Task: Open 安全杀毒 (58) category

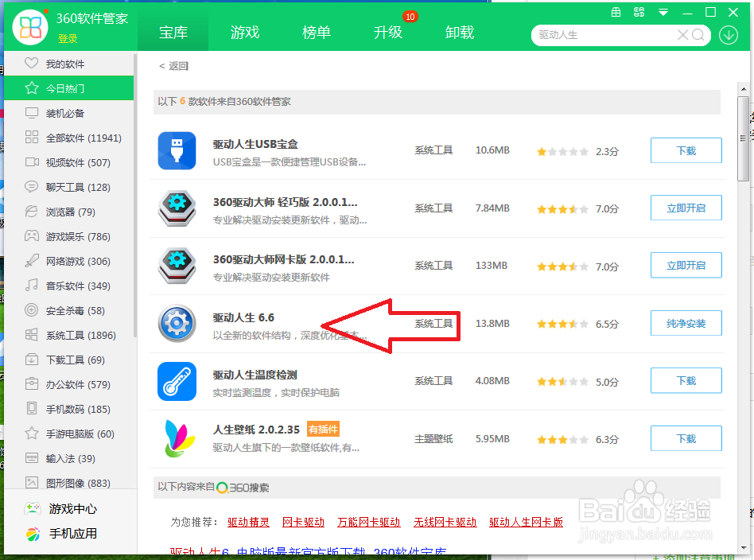Action: coord(68,310)
